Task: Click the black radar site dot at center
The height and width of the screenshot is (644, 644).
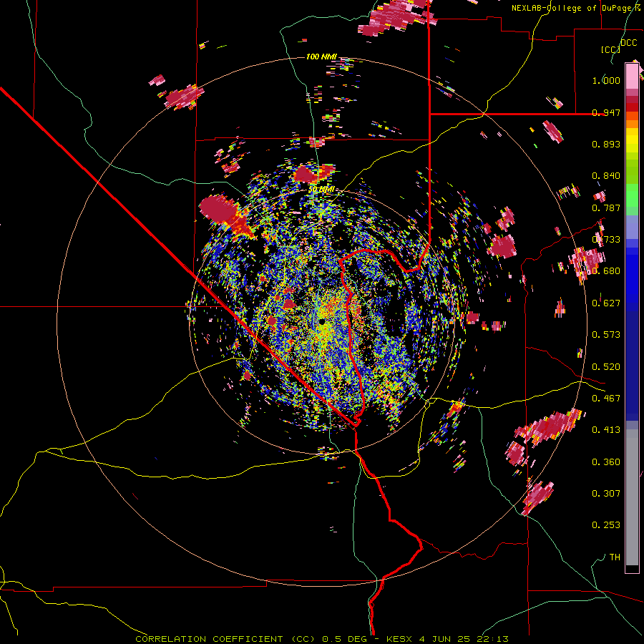Action: coord(322,321)
